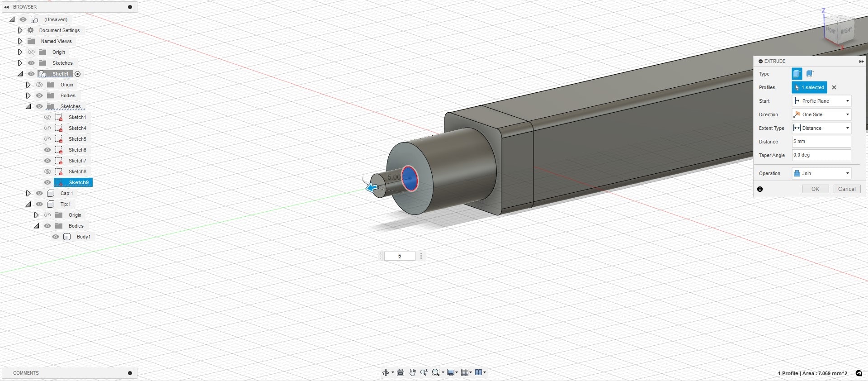Expand Comments panel using plus icon
The image size is (868, 381).
130,373
